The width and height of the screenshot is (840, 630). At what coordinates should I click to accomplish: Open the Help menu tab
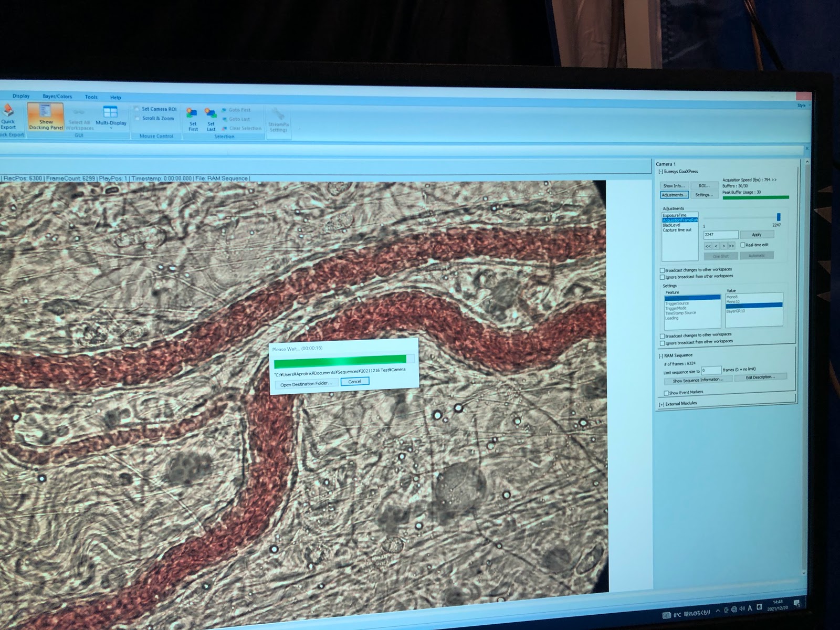coord(115,98)
